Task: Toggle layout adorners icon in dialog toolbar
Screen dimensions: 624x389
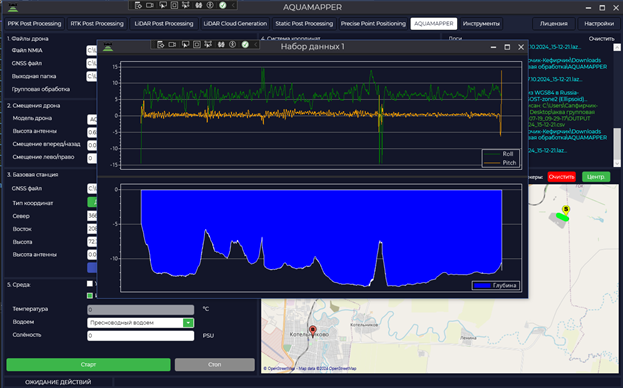Action: (197, 45)
